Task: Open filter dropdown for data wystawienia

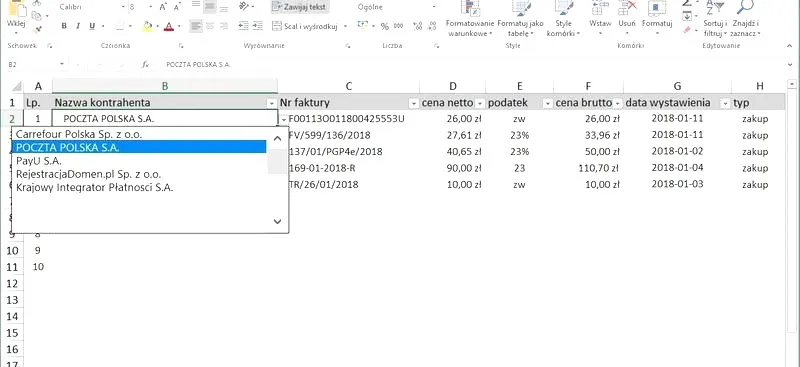Action: (724, 104)
